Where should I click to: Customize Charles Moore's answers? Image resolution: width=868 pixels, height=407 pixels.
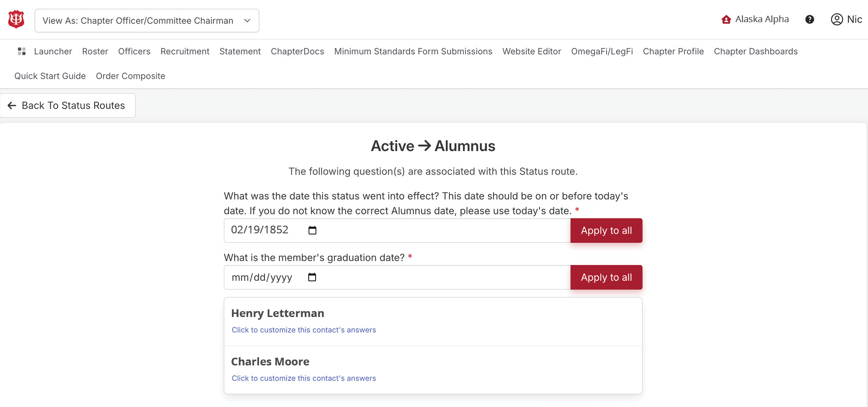click(304, 379)
